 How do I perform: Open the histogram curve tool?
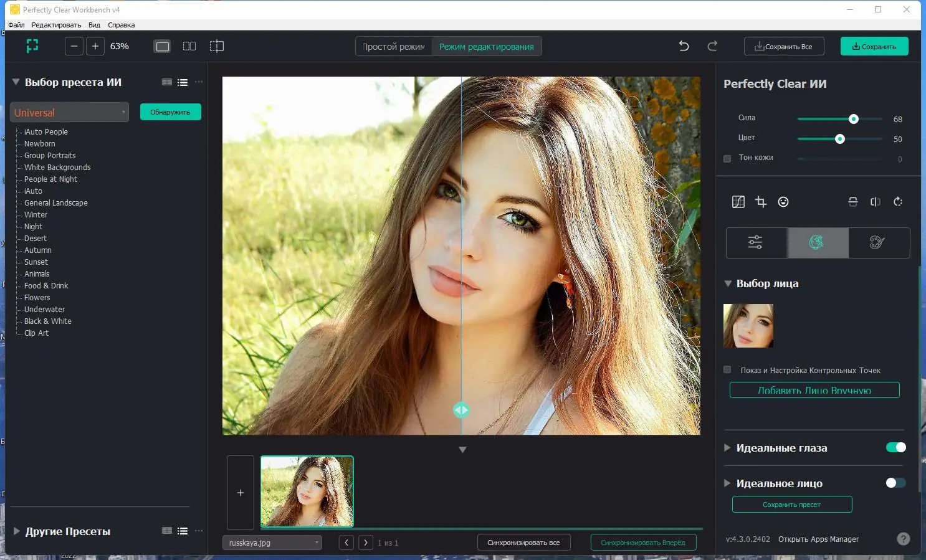tap(738, 202)
